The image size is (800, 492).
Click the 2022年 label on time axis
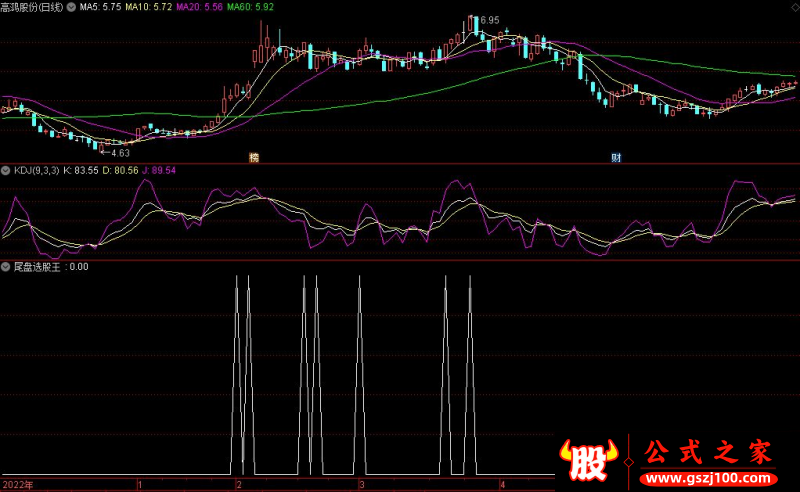(x=17, y=484)
